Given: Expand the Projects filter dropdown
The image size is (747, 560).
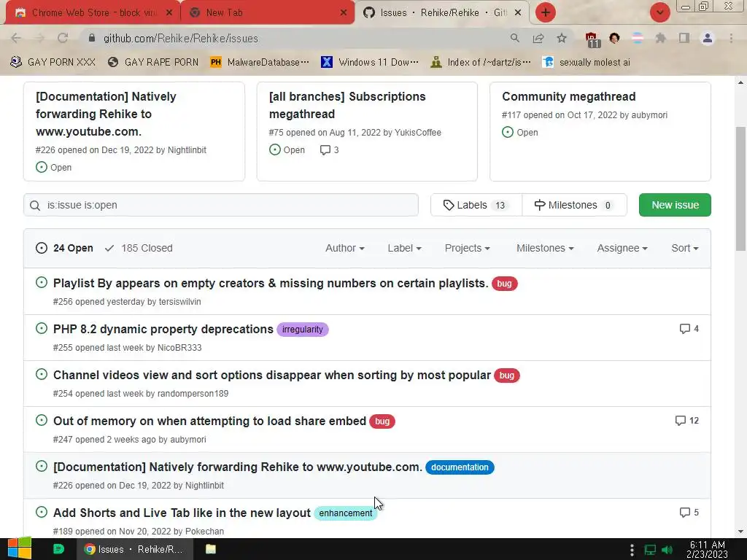Looking at the screenshot, I should [468, 248].
